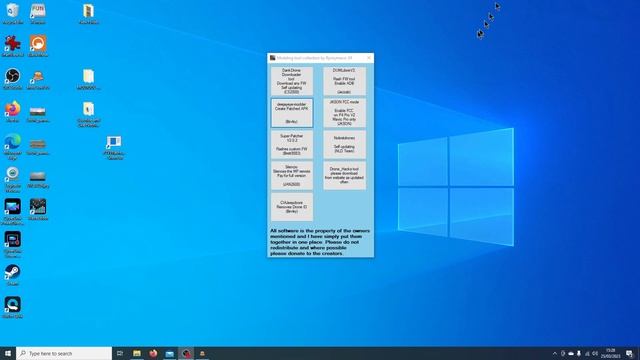Select the Steam desktop shortcut
The width and height of the screenshot is (640, 360).
pyautogui.click(x=13, y=275)
